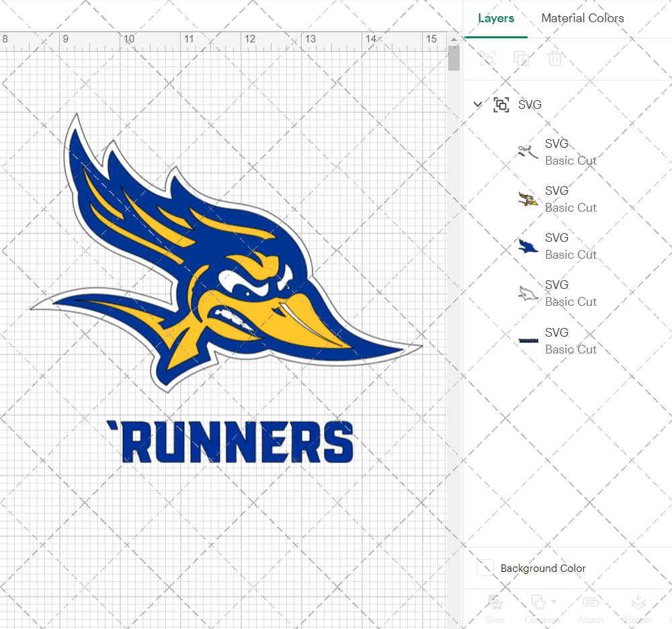
Task: Click the Group icon in layers toolbar
Action: [488, 58]
